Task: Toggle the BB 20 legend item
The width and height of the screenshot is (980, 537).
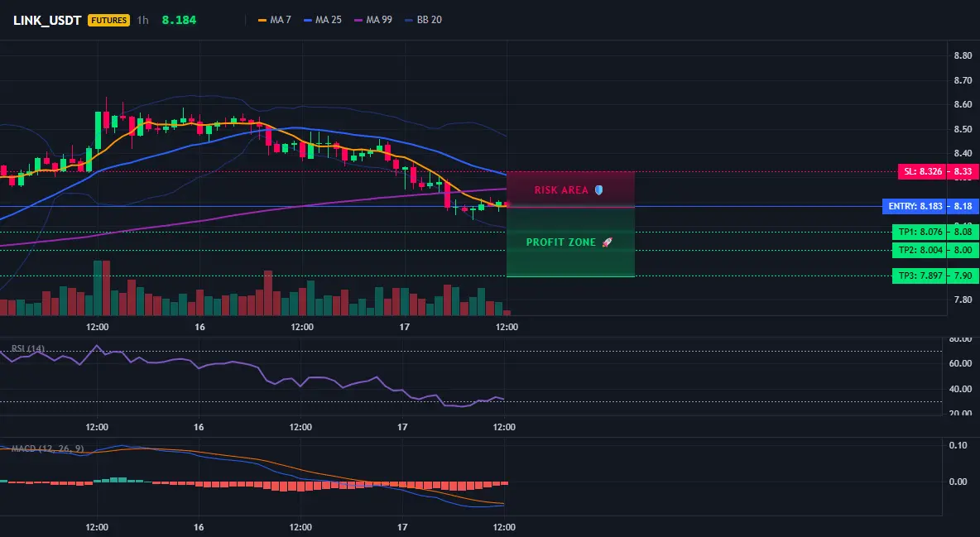Action: (423, 20)
